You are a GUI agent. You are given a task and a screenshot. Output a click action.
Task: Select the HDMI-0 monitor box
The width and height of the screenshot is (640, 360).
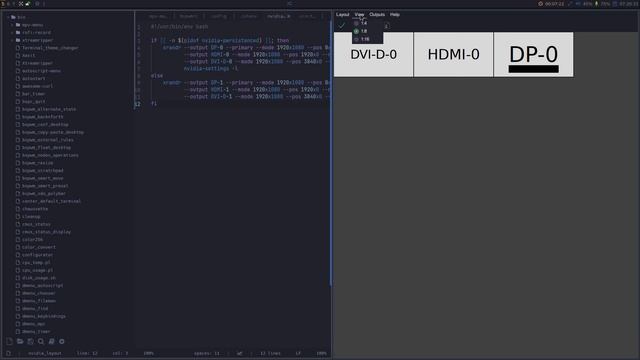453,54
